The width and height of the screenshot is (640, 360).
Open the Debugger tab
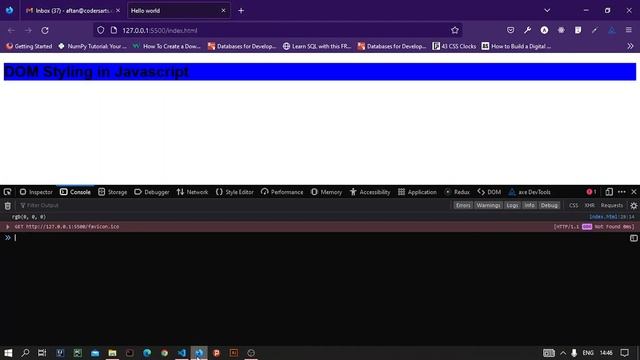[x=152, y=192]
